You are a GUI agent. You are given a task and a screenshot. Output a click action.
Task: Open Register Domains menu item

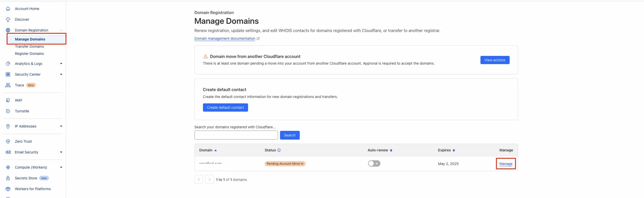tap(29, 54)
